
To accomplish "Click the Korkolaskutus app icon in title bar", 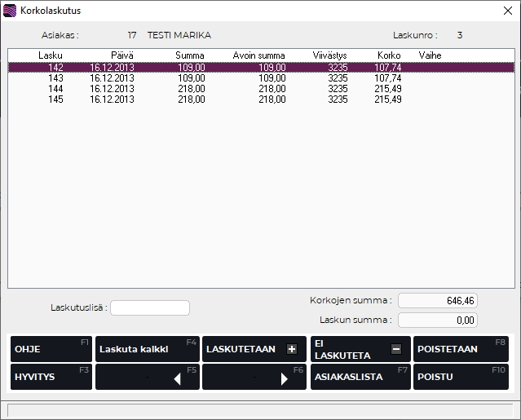I will 10,11.
